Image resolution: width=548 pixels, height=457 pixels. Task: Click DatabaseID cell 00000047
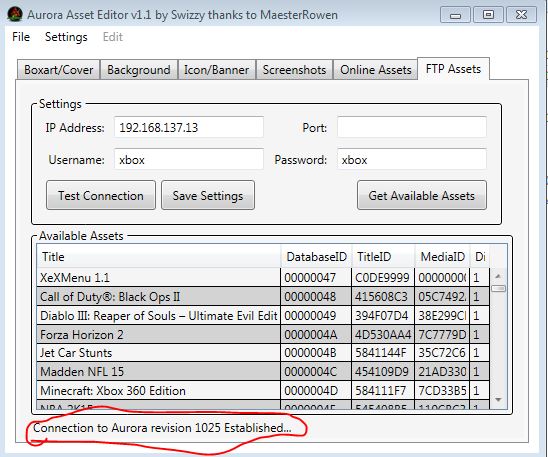[316, 278]
